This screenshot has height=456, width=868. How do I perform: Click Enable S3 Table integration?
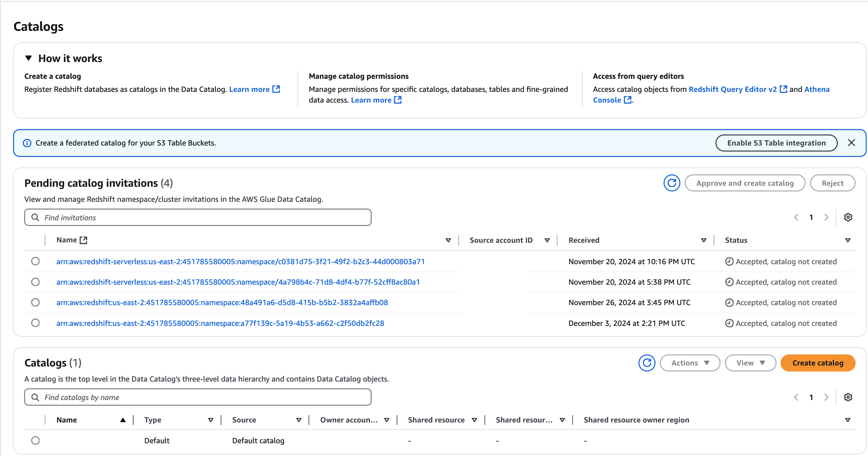777,142
